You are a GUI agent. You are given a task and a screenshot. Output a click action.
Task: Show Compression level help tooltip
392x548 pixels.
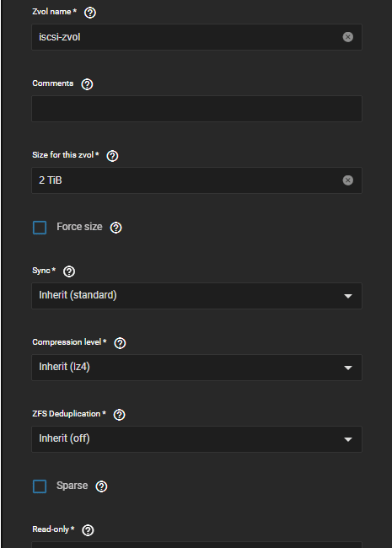[120, 343]
